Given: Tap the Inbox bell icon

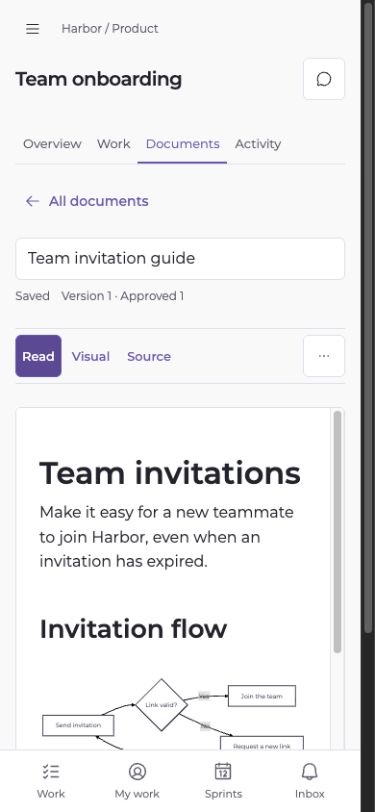Looking at the screenshot, I should pos(310,772).
